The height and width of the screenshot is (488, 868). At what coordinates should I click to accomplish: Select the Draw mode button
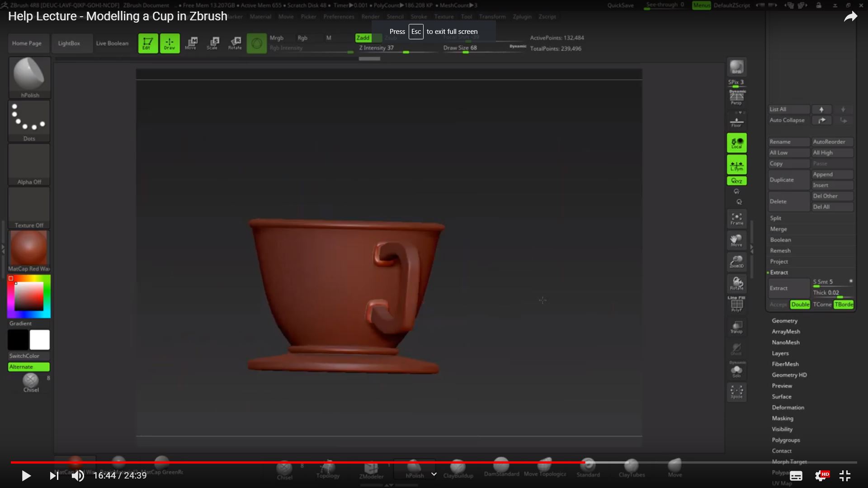click(170, 43)
